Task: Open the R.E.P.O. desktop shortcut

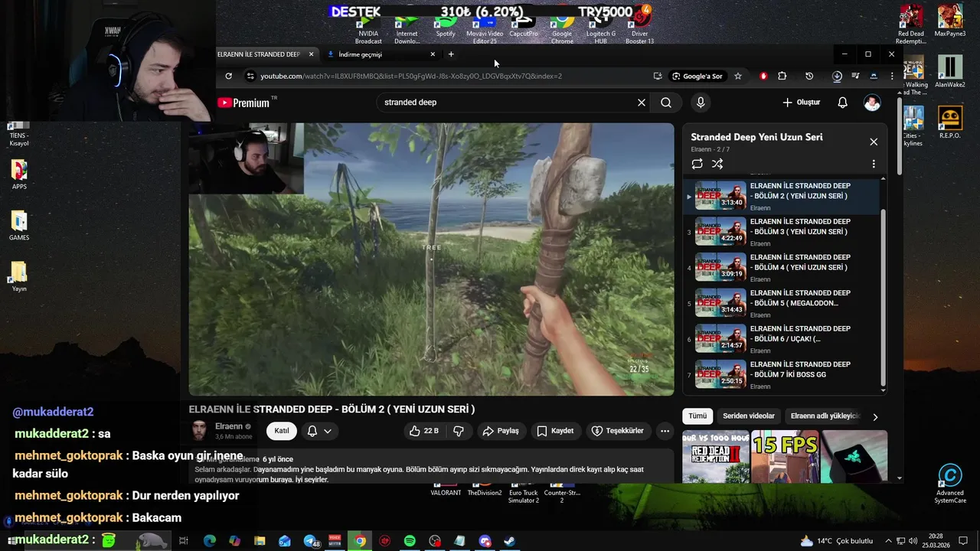Action: (x=950, y=122)
